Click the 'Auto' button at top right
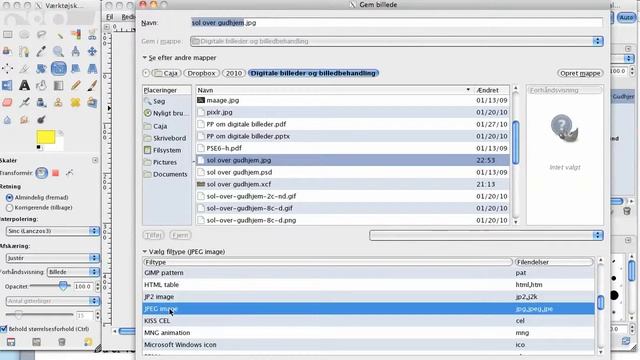The width and height of the screenshot is (640, 360). [626, 18]
